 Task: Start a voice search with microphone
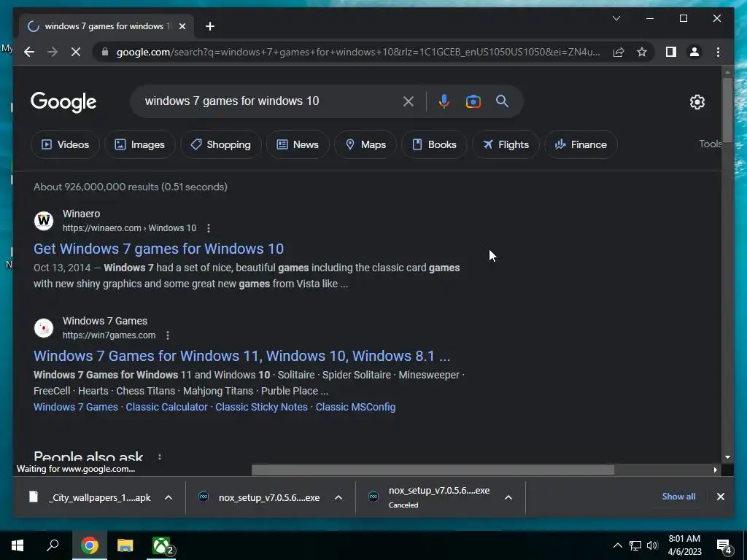click(444, 101)
